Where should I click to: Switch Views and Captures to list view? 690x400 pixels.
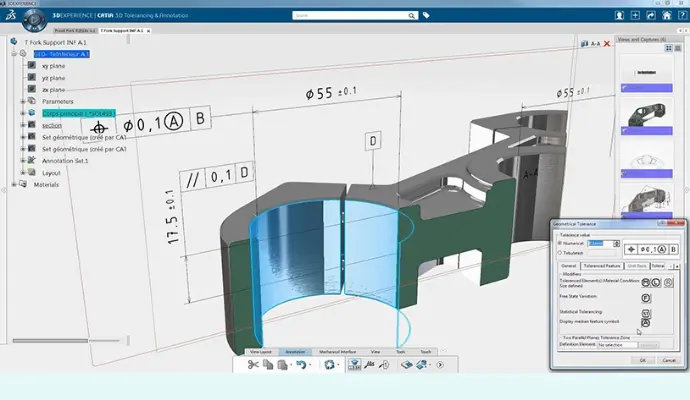(678, 48)
